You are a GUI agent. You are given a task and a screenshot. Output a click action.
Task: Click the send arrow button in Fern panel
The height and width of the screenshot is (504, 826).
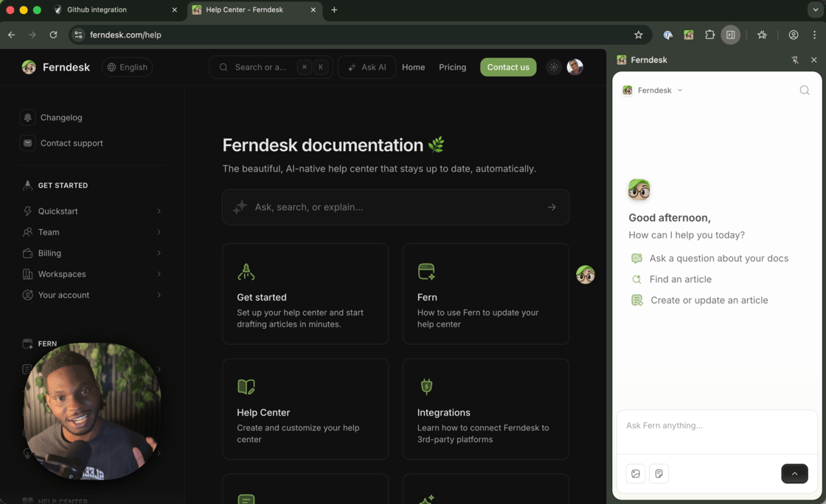pyautogui.click(x=794, y=474)
